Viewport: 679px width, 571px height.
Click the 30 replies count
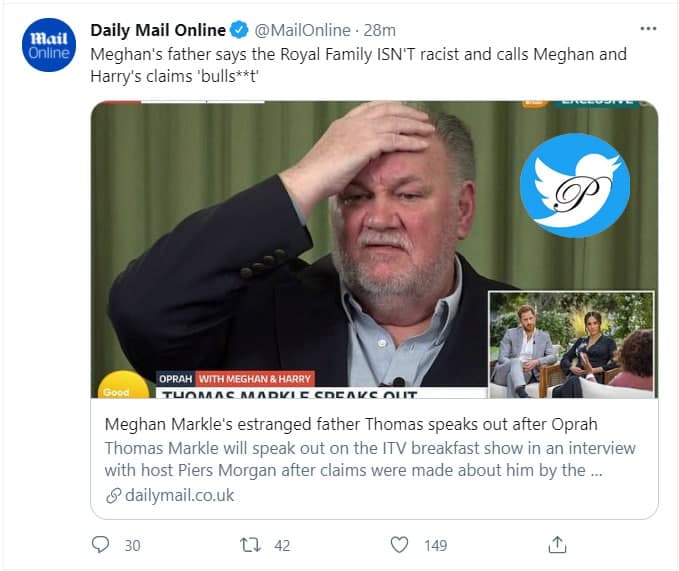[132, 545]
